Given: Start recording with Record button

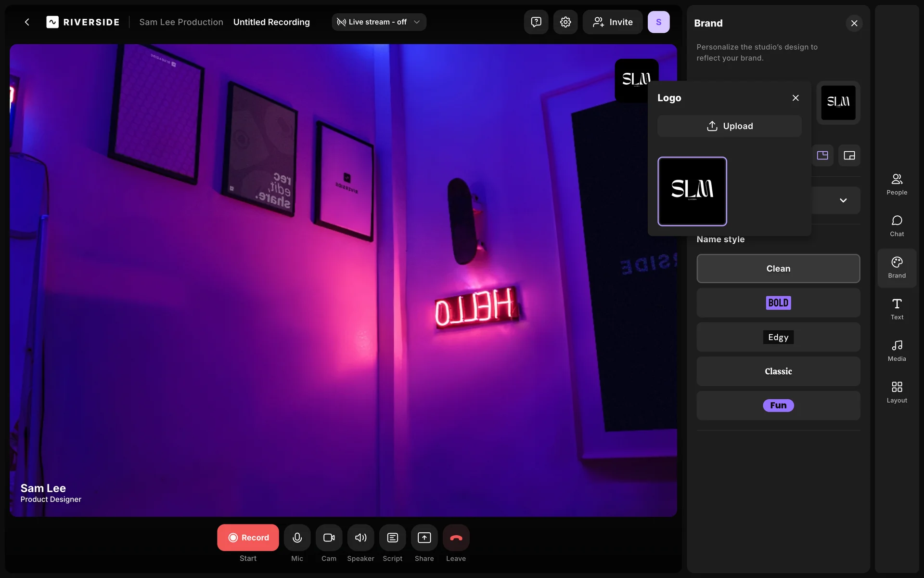Looking at the screenshot, I should [x=248, y=538].
